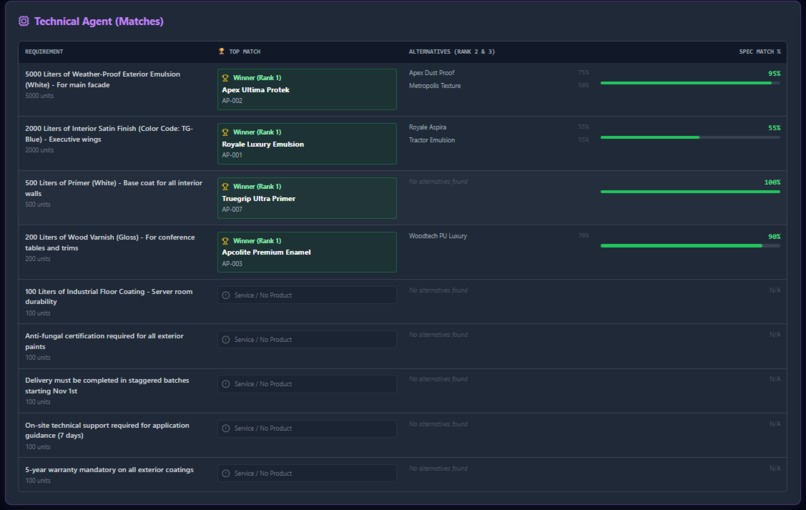
Task: Click Service / No Product for Anti-fungal certification
Action: tap(307, 340)
